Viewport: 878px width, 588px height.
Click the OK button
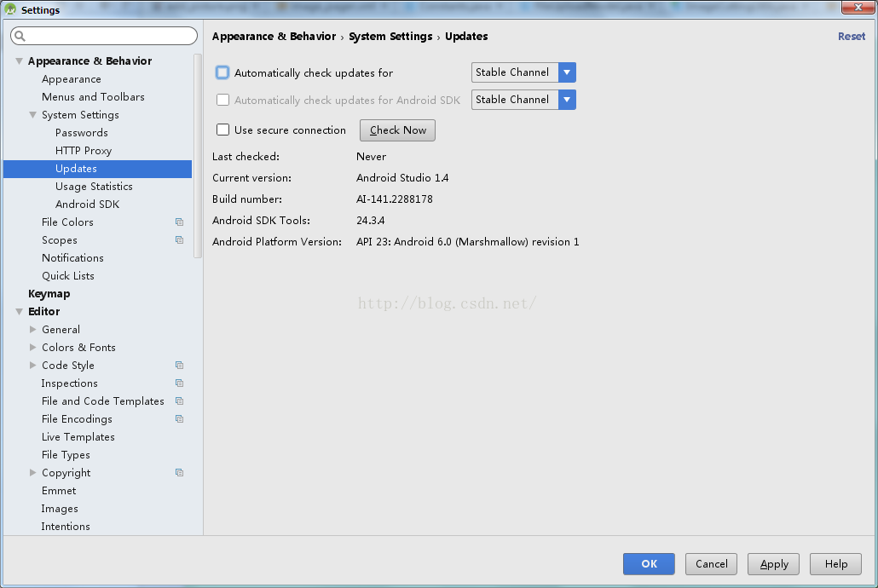649,564
